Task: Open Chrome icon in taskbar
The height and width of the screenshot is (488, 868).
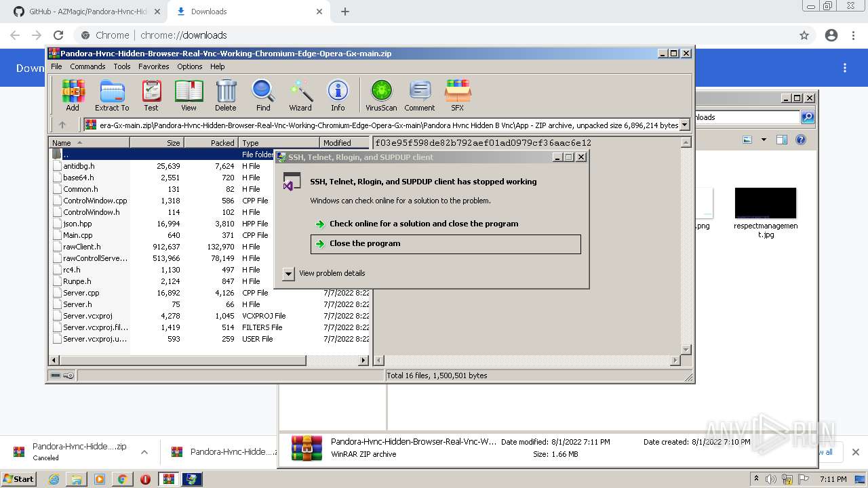Action: coord(122,479)
